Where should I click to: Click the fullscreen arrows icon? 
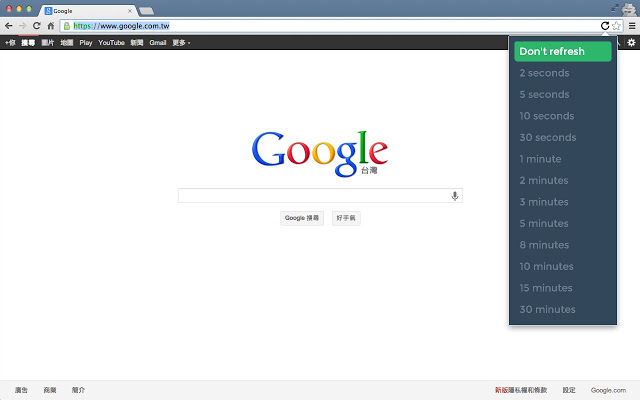click(x=615, y=8)
